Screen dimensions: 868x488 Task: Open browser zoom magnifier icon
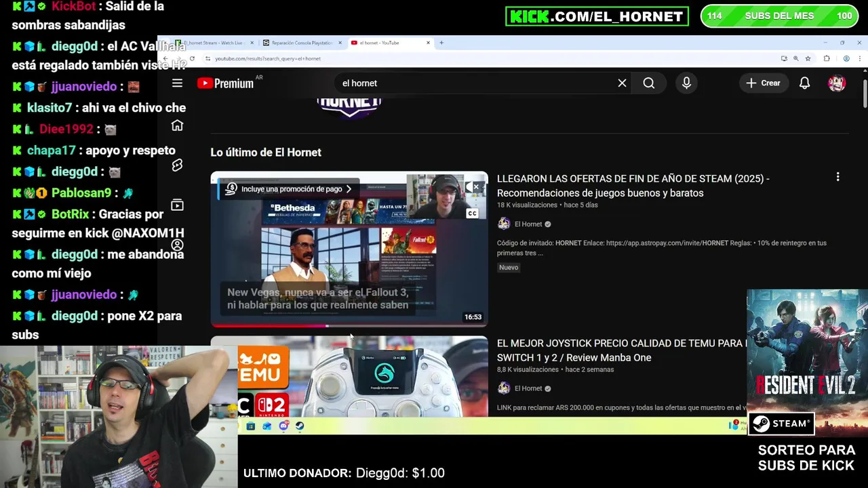(x=795, y=58)
